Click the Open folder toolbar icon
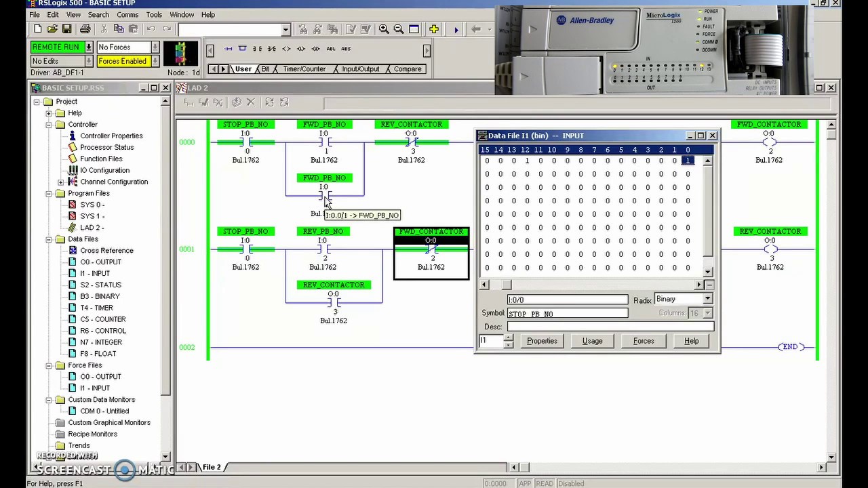The image size is (868, 488). tap(52, 29)
